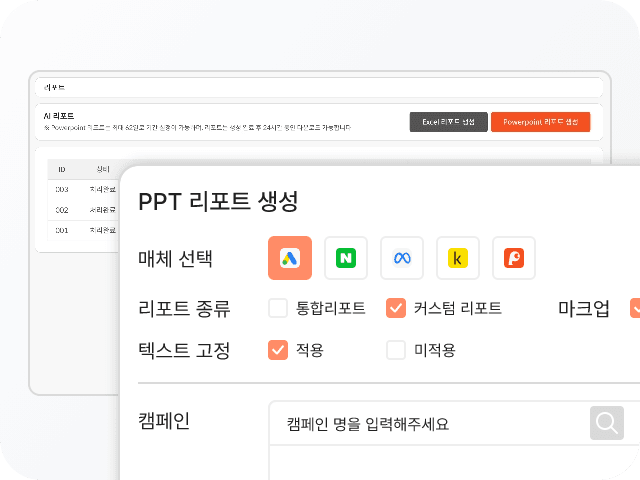Select row 002 in the report table

(83, 210)
